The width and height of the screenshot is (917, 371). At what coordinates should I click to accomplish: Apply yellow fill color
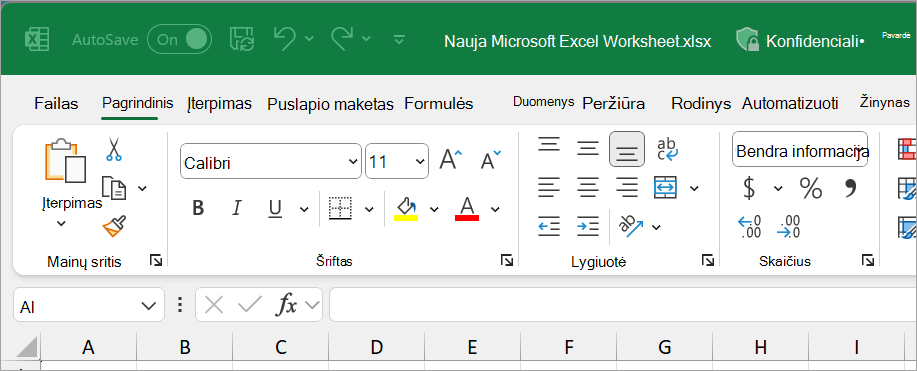(406, 208)
